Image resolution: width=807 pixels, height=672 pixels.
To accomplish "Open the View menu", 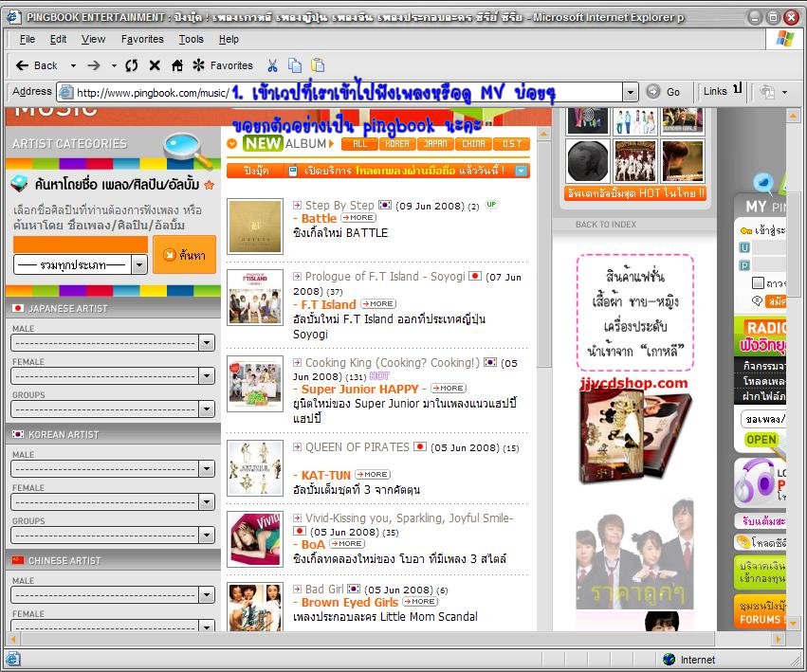I will coord(93,39).
